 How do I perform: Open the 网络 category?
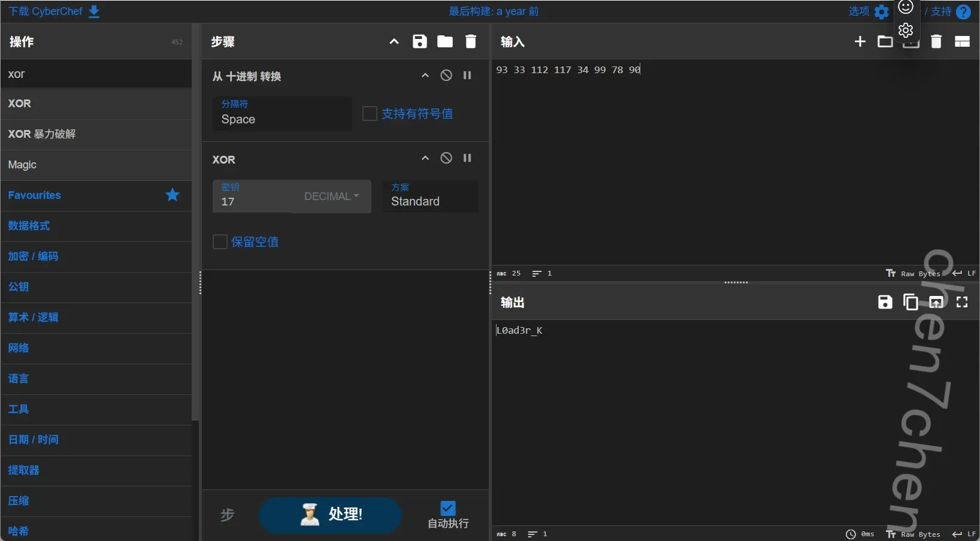click(96, 348)
